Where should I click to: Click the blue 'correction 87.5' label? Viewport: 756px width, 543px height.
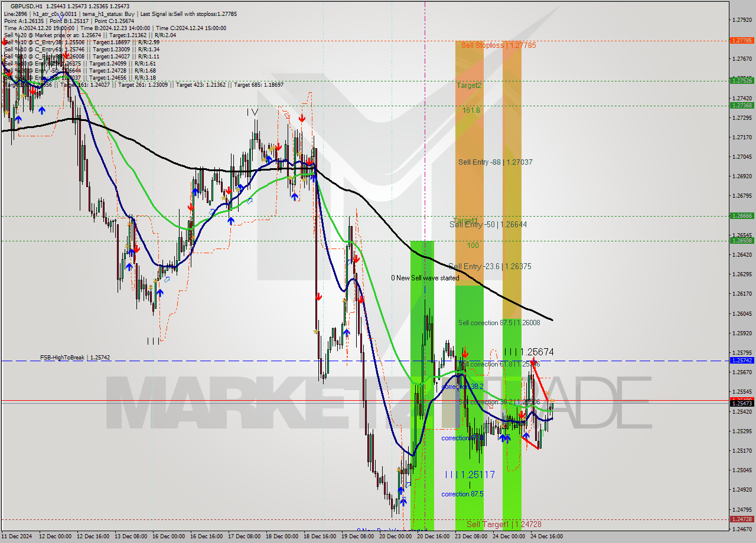[462, 494]
